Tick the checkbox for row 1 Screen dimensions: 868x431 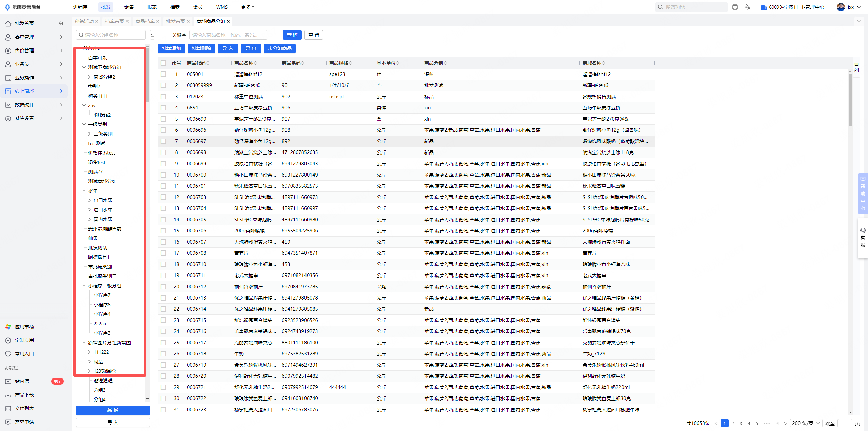(163, 74)
